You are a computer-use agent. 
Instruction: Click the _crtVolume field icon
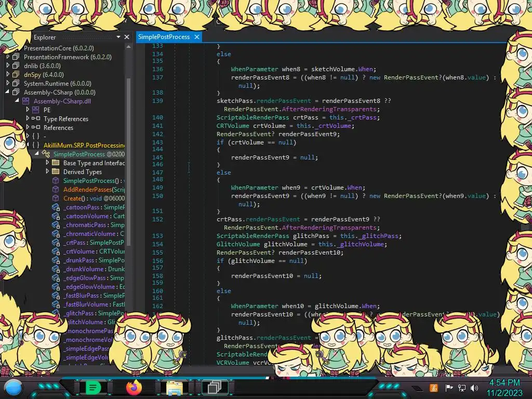coord(56,251)
